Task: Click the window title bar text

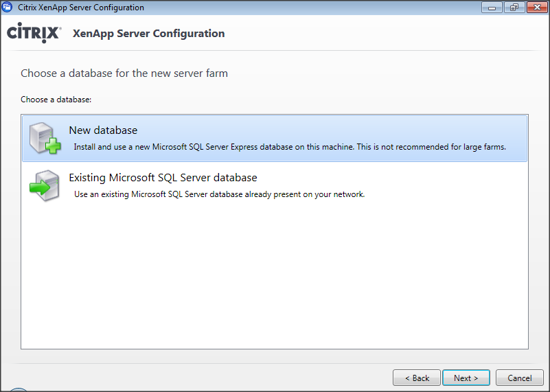Action: [x=81, y=8]
